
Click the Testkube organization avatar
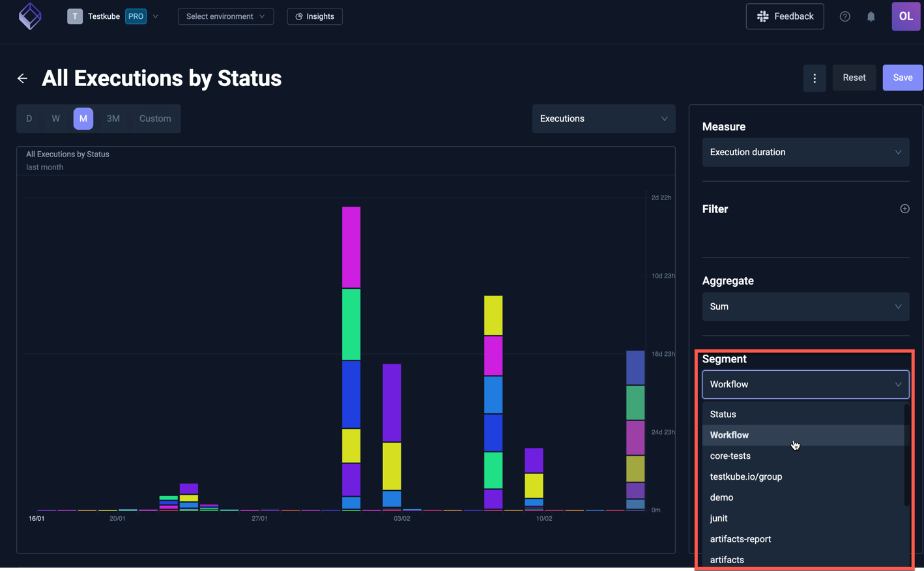tap(74, 16)
